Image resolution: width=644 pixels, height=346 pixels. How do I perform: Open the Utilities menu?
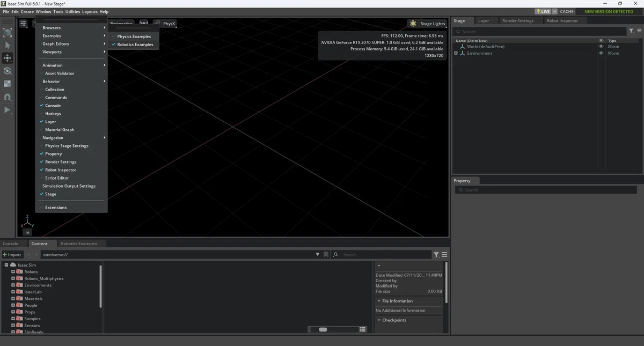pyautogui.click(x=72, y=11)
